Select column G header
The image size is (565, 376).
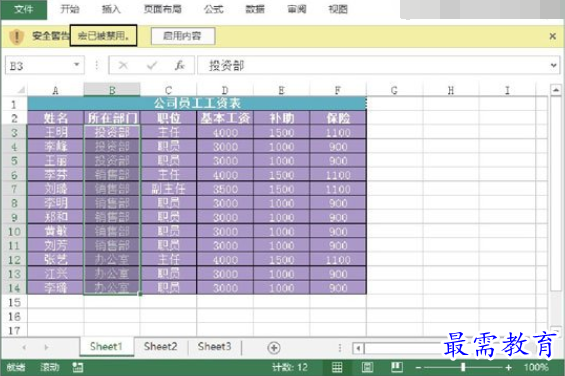point(395,90)
